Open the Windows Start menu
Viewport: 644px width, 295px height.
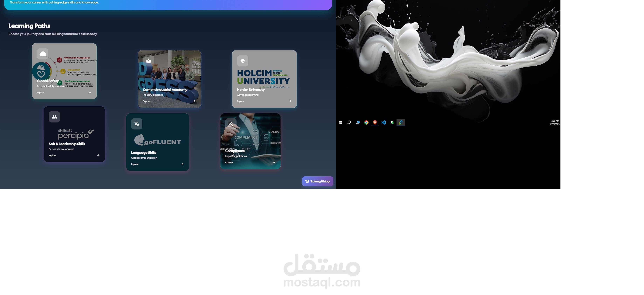[x=340, y=122]
